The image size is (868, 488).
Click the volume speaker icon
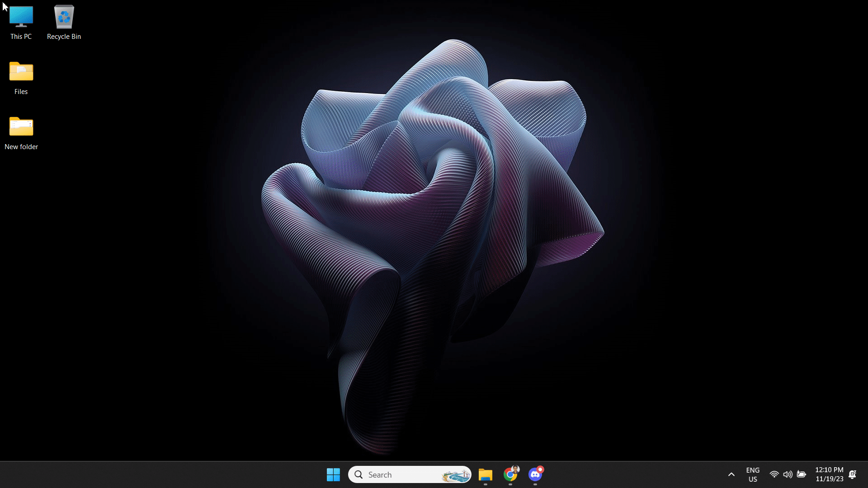788,474
